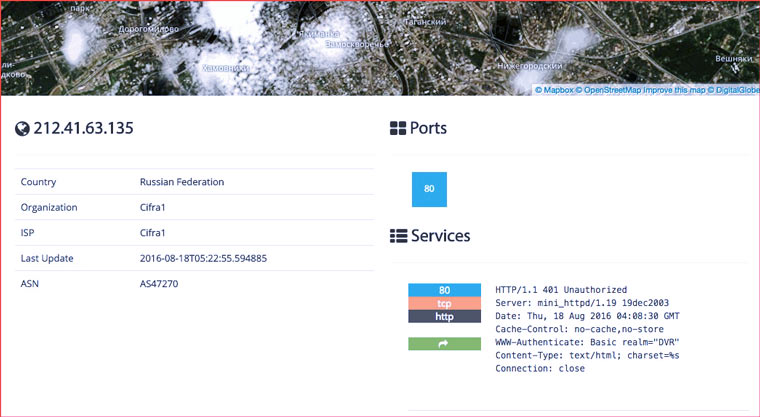The height and width of the screenshot is (417, 760).
Task: Open the Mapbox attribution link
Action: tap(554, 90)
